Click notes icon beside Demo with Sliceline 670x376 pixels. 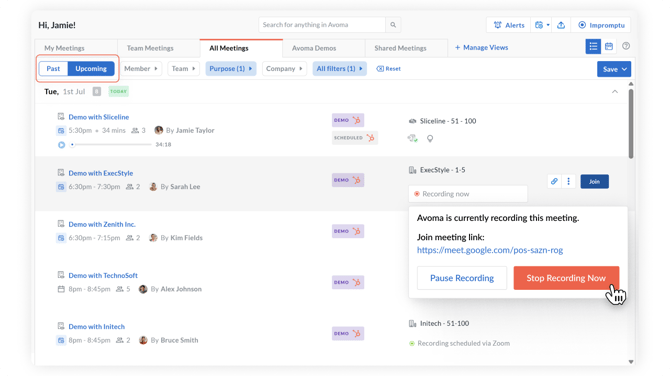[61, 116]
